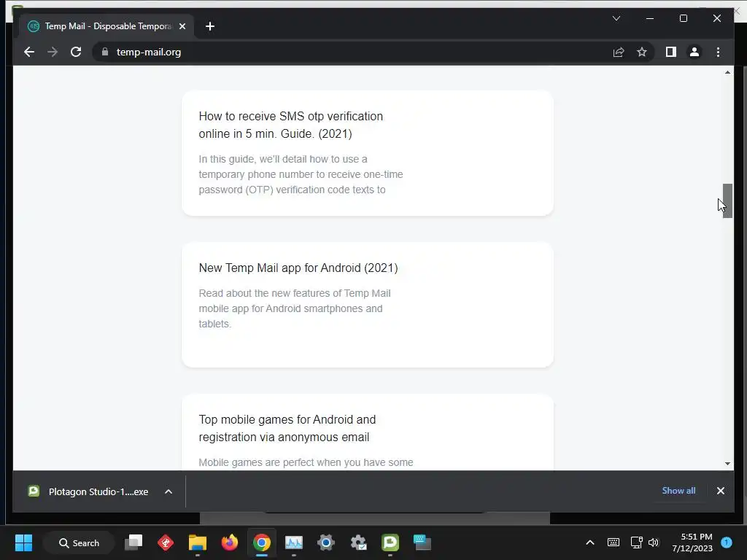Image resolution: width=747 pixels, height=560 pixels.
Task: View site info via the lock icon
Action: pyautogui.click(x=105, y=52)
